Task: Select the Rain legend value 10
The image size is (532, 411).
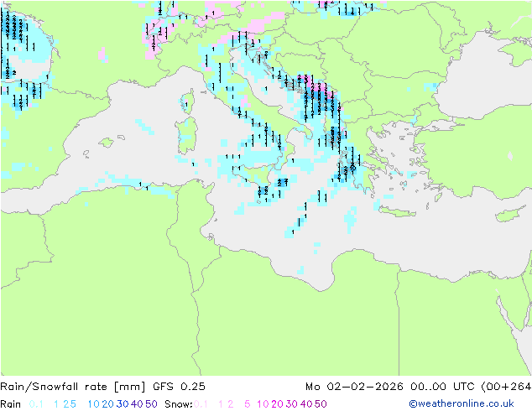Action: [93, 404]
